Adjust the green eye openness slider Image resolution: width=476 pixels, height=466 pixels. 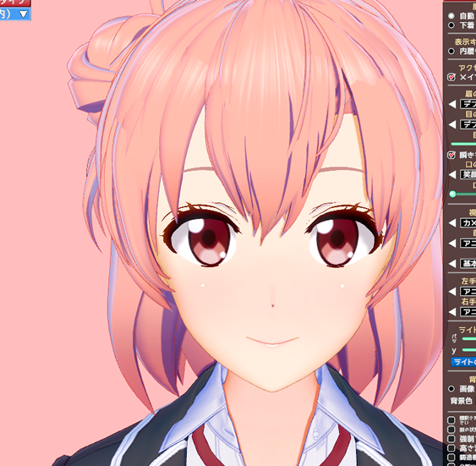[x=463, y=144]
